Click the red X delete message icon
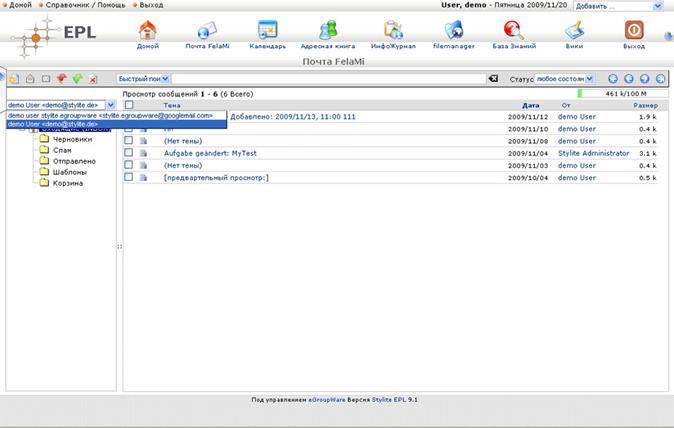The image size is (674, 428). click(x=93, y=78)
